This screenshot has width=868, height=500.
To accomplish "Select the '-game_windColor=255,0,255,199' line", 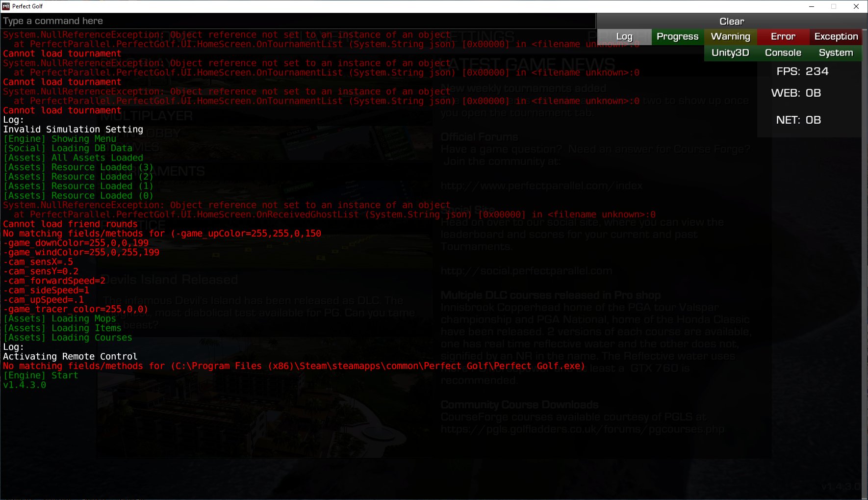I will [81, 252].
